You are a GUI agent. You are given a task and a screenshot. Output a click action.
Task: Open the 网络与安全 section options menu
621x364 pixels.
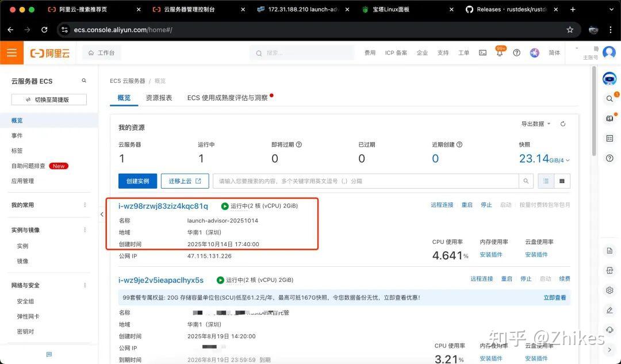(85, 285)
